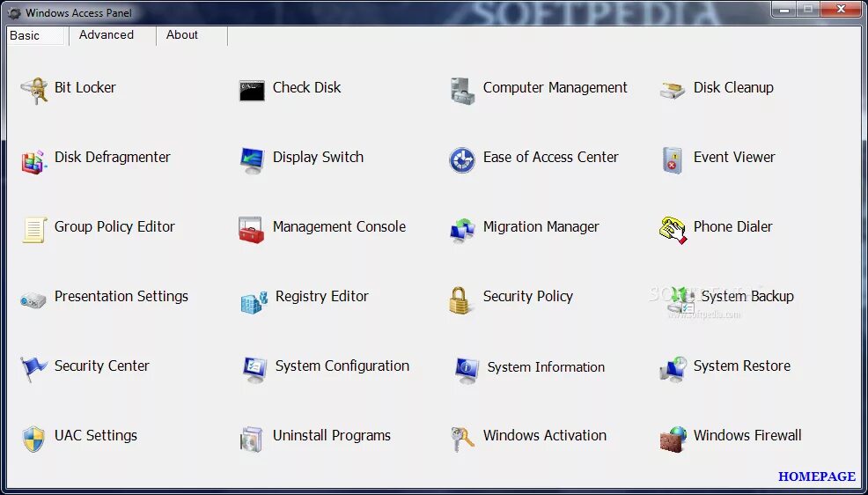Launch the Management Console toolbox icon
This screenshot has width=868, height=495.
point(251,230)
